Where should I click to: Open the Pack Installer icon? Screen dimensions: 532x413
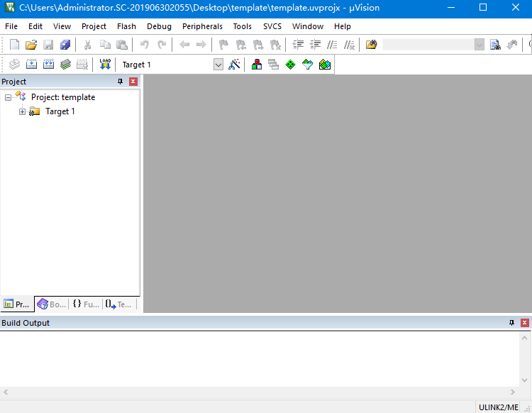pos(325,64)
